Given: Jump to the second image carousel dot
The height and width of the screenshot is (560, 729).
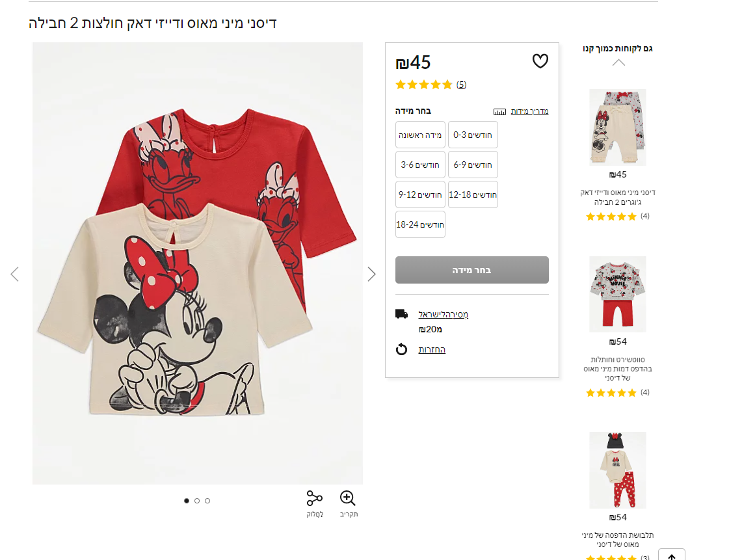Looking at the screenshot, I should click(x=197, y=501).
